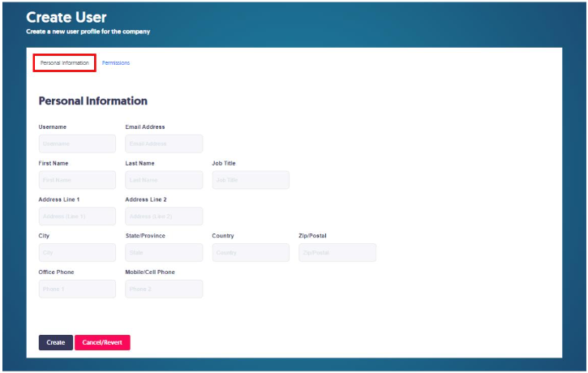Image resolution: width=588 pixels, height=373 pixels.
Task: Focus the Job Title input
Action: point(251,180)
